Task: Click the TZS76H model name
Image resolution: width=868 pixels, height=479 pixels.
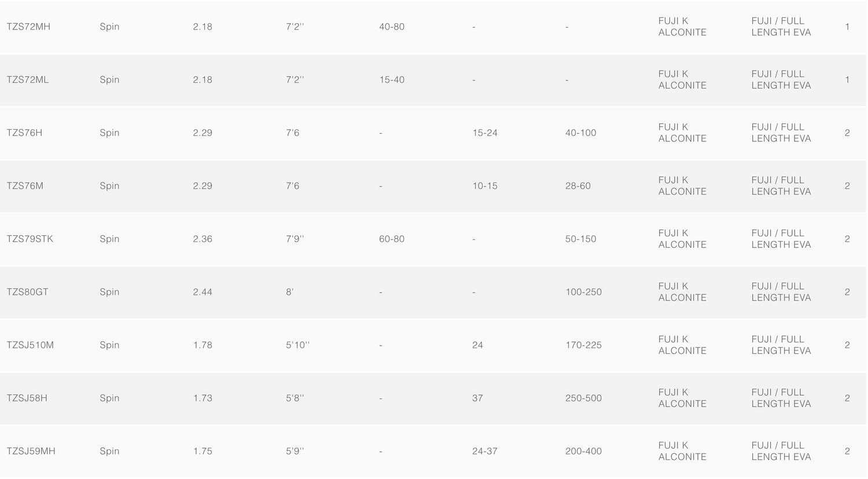Action: (x=24, y=133)
